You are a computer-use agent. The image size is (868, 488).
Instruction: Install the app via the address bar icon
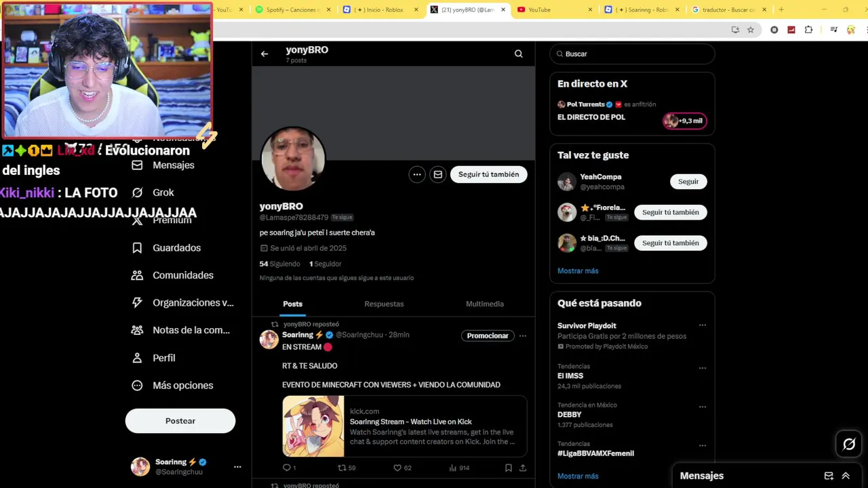[x=735, y=30]
